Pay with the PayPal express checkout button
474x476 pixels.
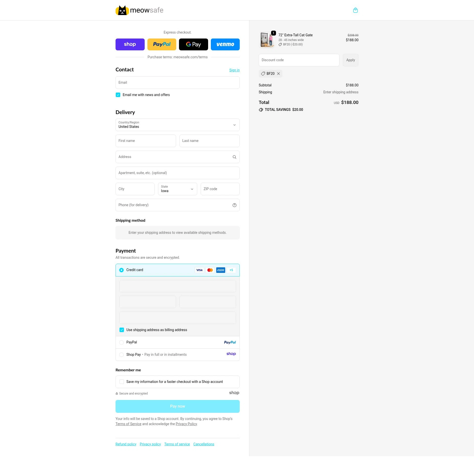click(x=162, y=44)
